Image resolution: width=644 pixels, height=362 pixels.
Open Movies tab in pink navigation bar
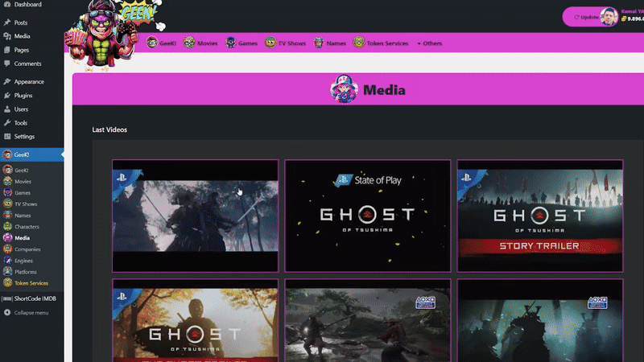tap(200, 43)
